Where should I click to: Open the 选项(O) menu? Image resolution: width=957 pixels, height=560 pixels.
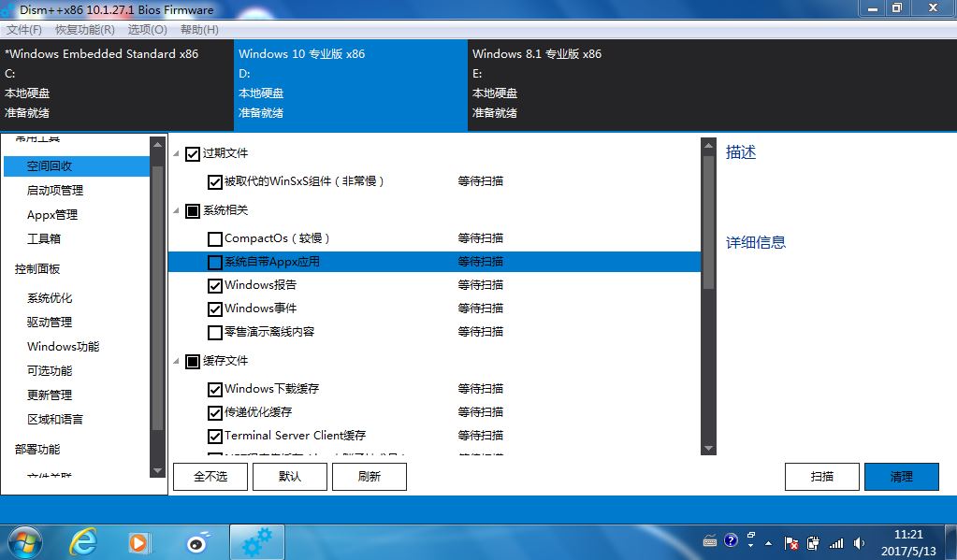coord(147,30)
